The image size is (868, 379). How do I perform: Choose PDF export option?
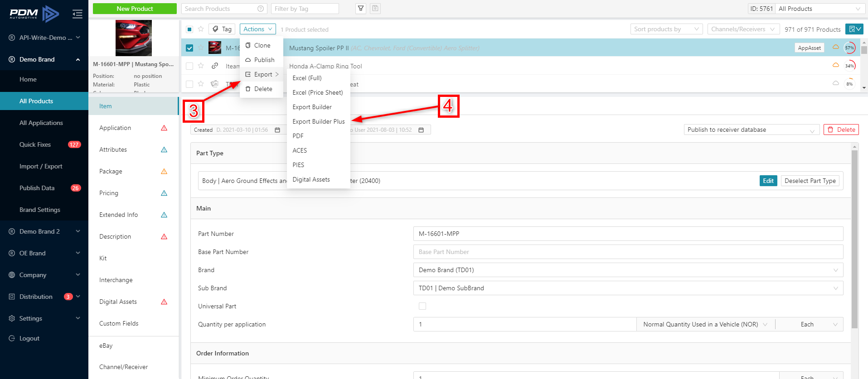click(x=319, y=136)
